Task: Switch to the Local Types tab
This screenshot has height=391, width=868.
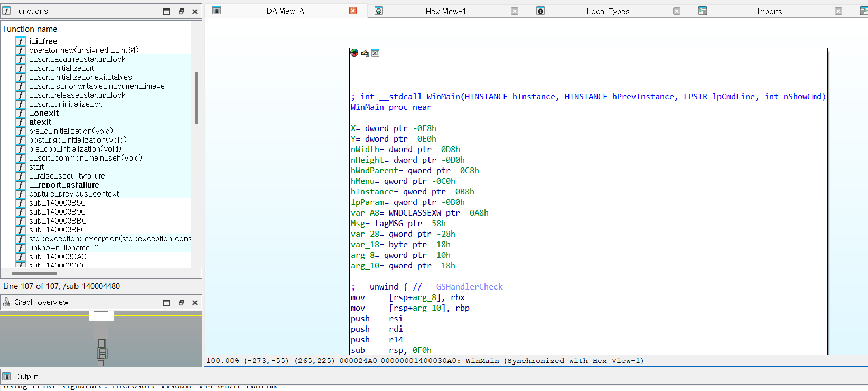Action: 608,11
